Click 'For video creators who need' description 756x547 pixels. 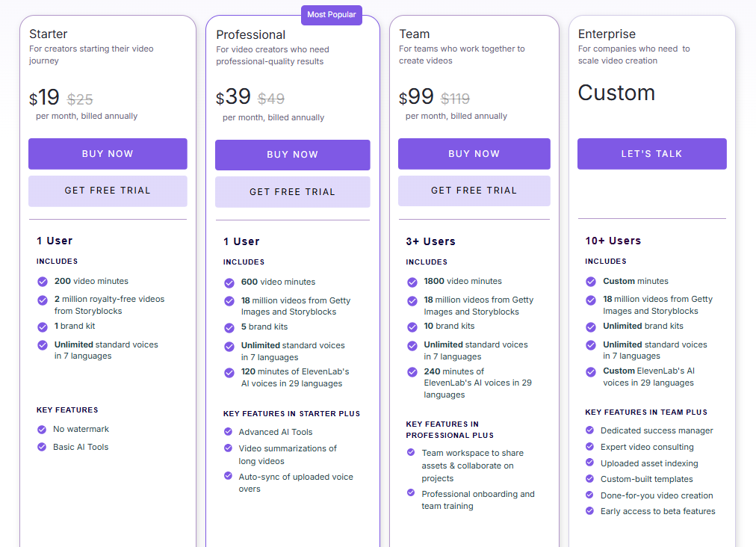coord(273,55)
